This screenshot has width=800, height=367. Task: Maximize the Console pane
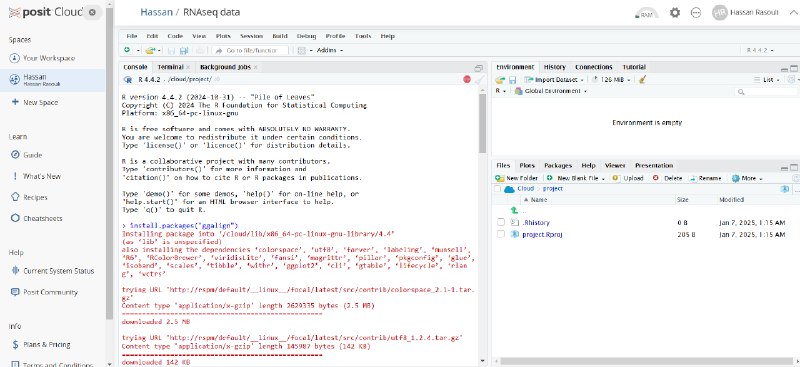(x=478, y=67)
